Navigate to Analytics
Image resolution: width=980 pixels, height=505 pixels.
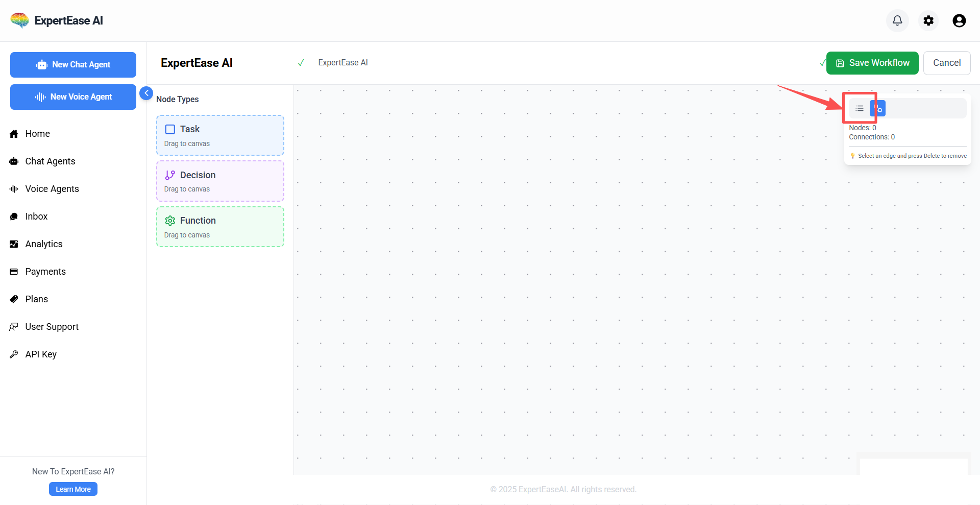pyautogui.click(x=43, y=244)
